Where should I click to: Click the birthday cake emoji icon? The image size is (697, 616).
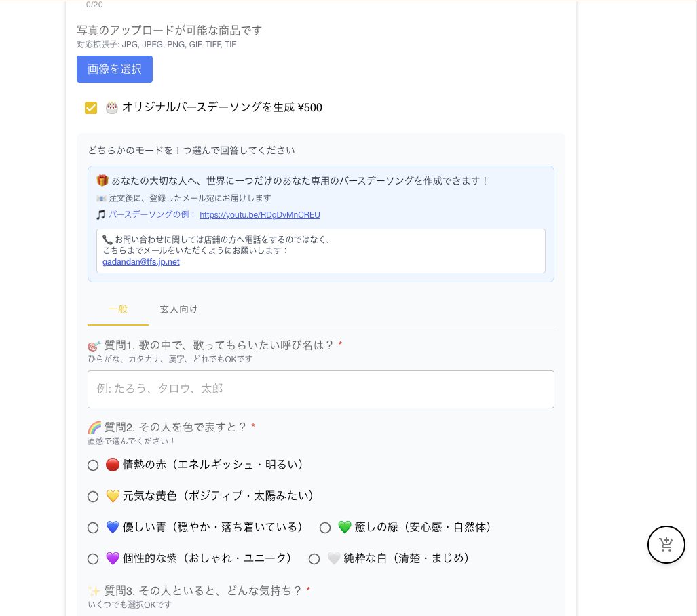coord(111,107)
